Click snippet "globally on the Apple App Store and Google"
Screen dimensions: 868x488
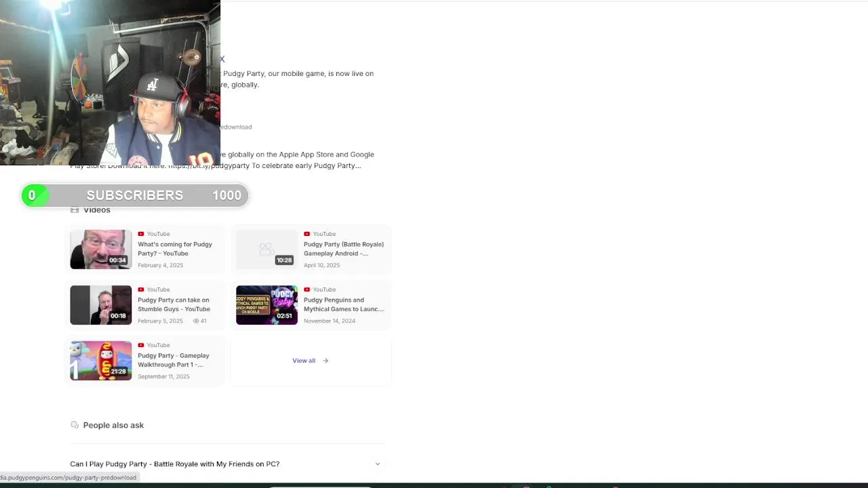tap(301, 155)
